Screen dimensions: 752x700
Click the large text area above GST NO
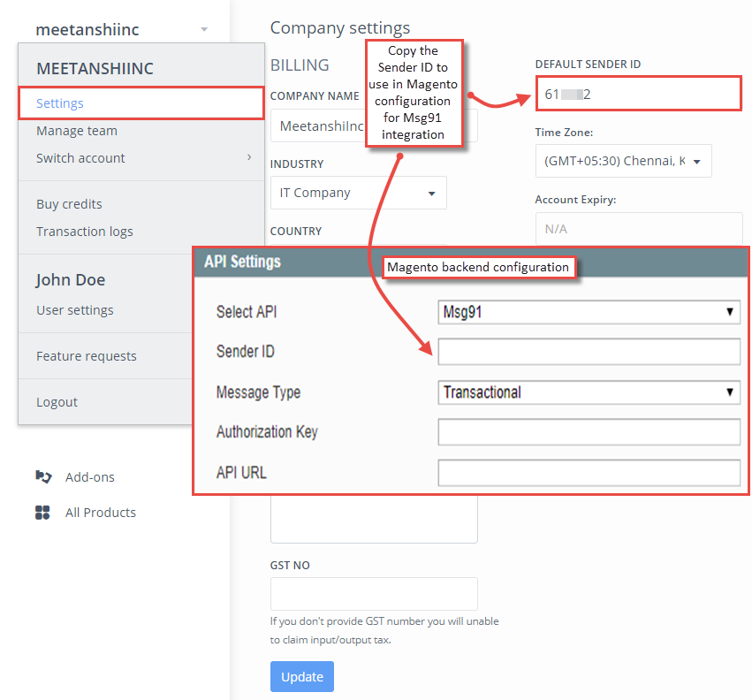(x=374, y=519)
